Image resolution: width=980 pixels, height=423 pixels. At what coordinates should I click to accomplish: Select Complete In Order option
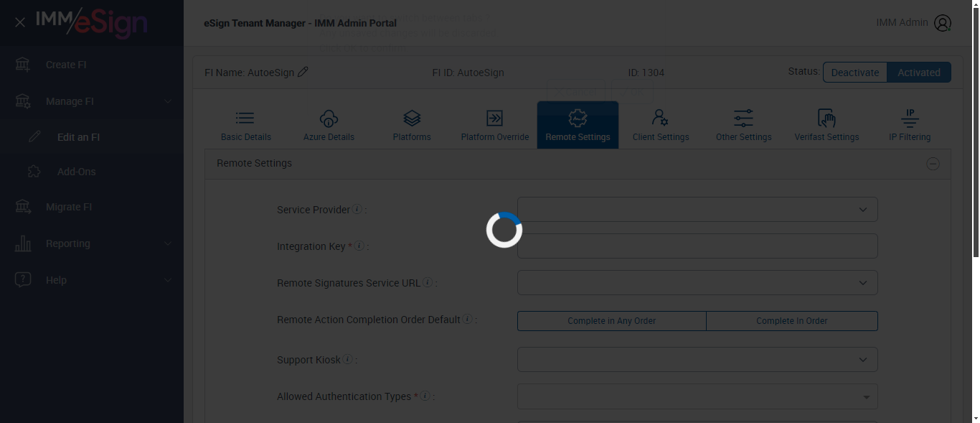click(x=792, y=321)
